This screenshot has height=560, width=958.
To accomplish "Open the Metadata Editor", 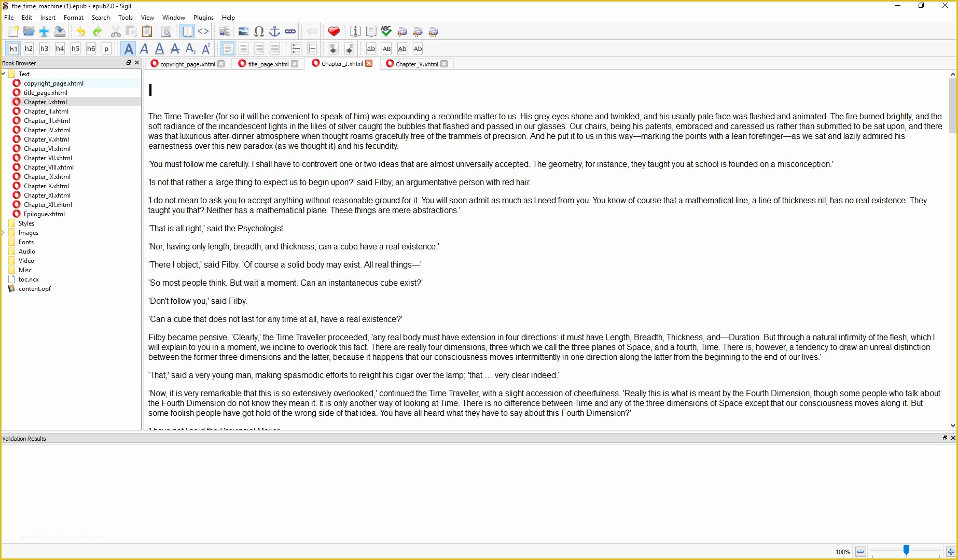I will pos(355,32).
